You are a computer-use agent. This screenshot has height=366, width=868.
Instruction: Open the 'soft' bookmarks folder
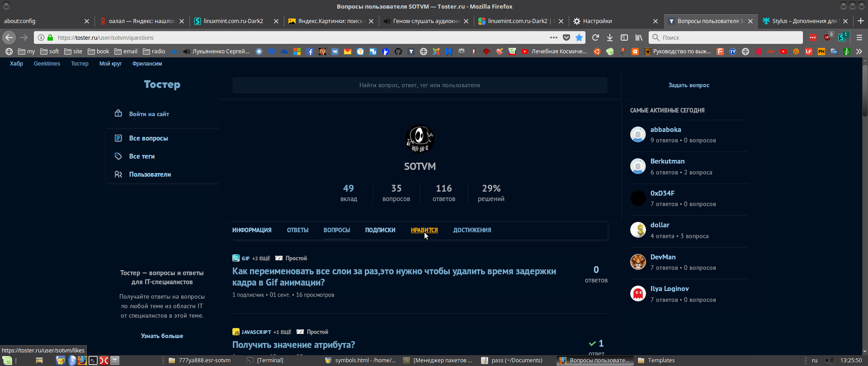click(x=50, y=52)
